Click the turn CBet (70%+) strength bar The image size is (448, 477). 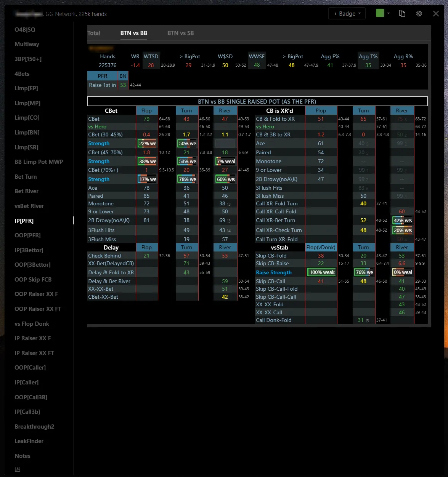tap(187, 179)
